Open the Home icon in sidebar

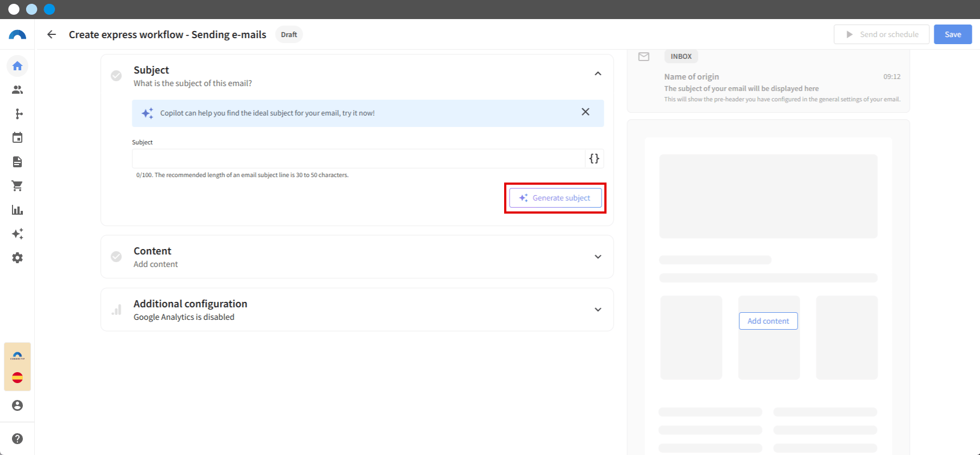17,66
